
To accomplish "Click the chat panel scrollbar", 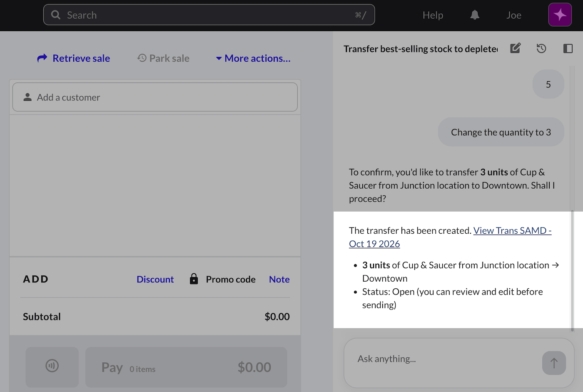I will coord(573,271).
